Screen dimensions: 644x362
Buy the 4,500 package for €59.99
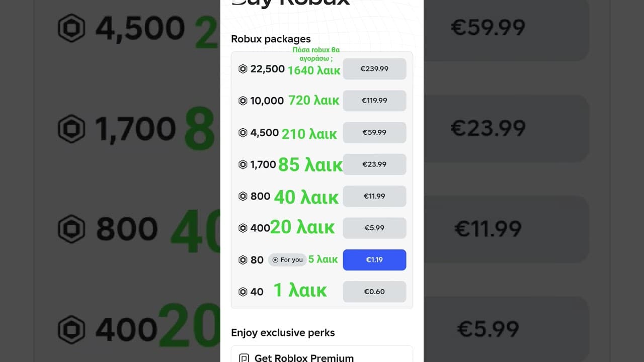(x=374, y=133)
